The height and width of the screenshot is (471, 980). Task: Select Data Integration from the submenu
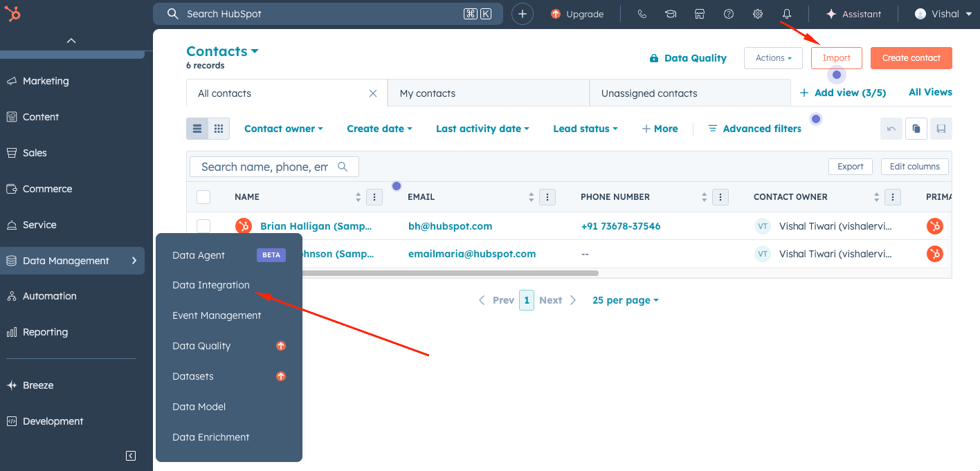(211, 285)
